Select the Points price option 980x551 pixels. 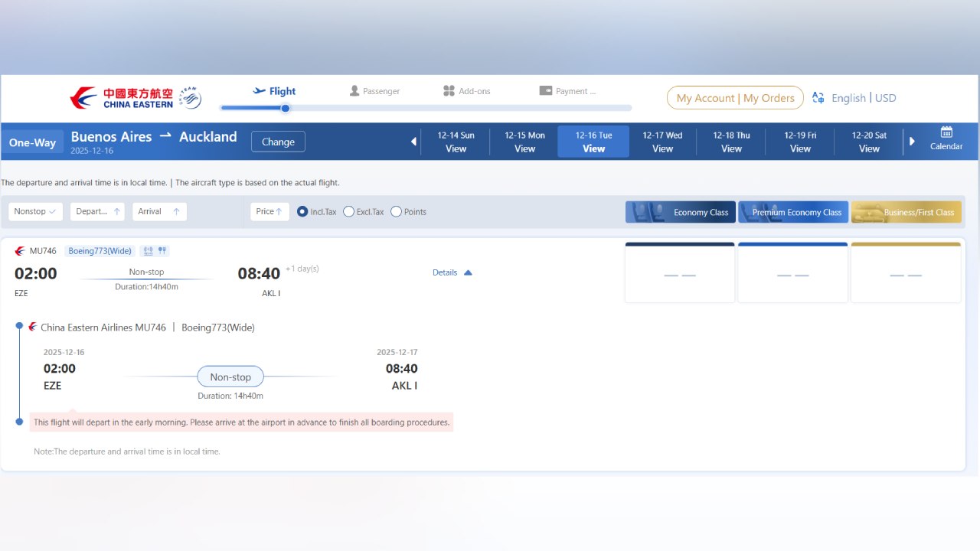pyautogui.click(x=396, y=212)
